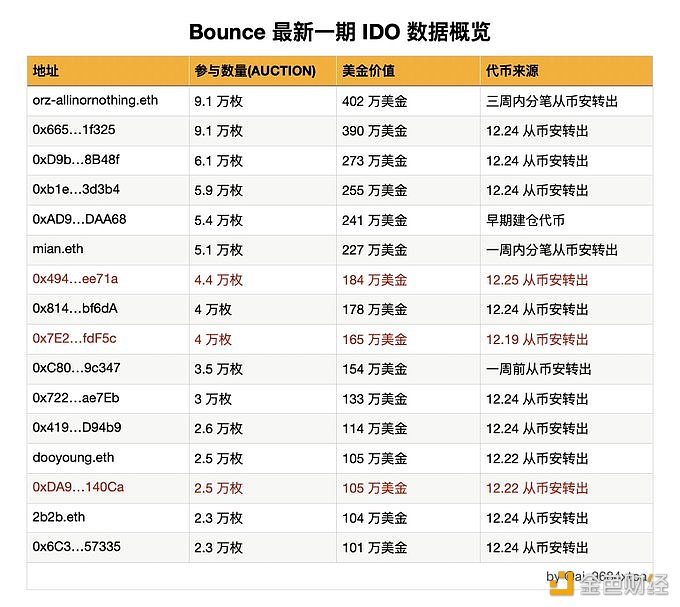Click the quantity '2.6 万枚'
Screen dimensions: 680x607
coord(219,429)
